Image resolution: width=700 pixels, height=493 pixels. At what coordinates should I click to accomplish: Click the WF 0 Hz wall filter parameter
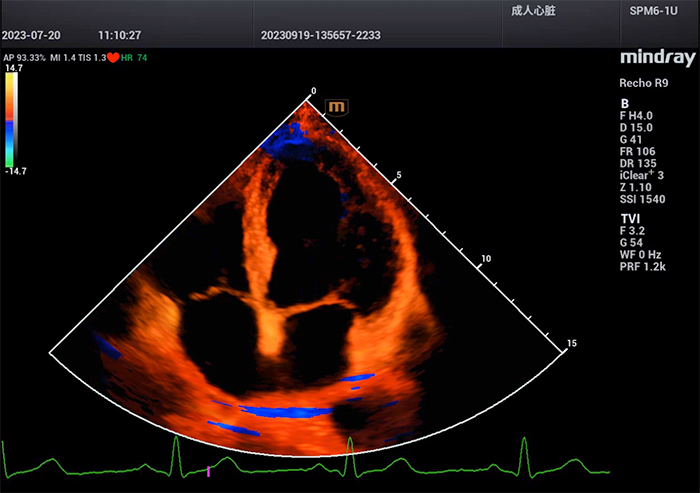pyautogui.click(x=645, y=253)
